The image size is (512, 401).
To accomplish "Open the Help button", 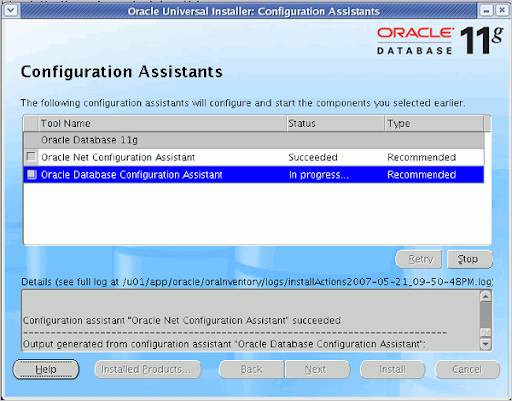I will coord(46,369).
